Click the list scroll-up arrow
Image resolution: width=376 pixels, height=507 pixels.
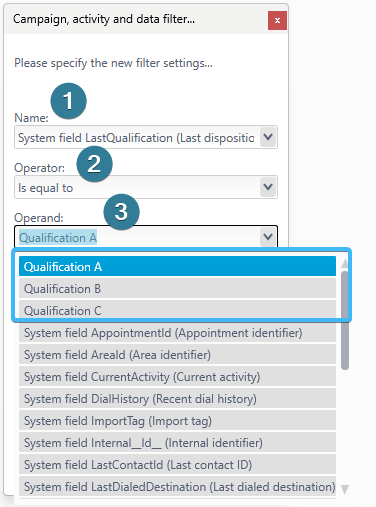345,263
